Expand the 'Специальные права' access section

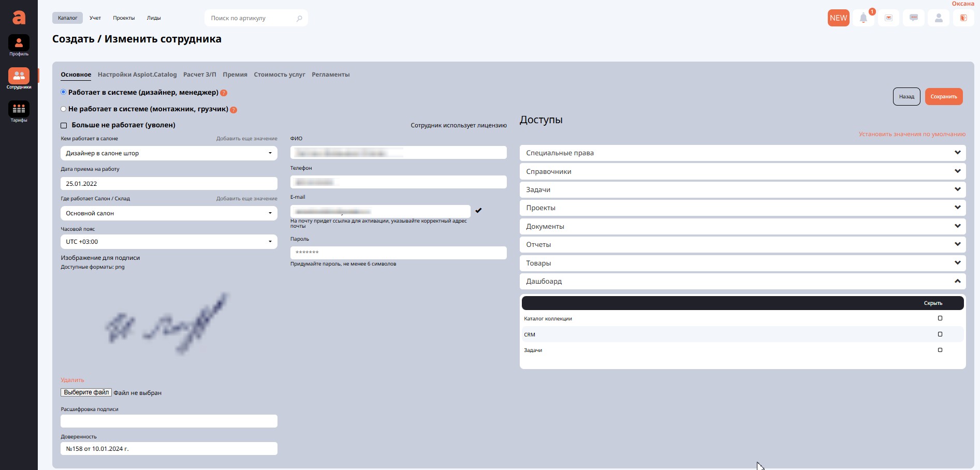coord(742,153)
